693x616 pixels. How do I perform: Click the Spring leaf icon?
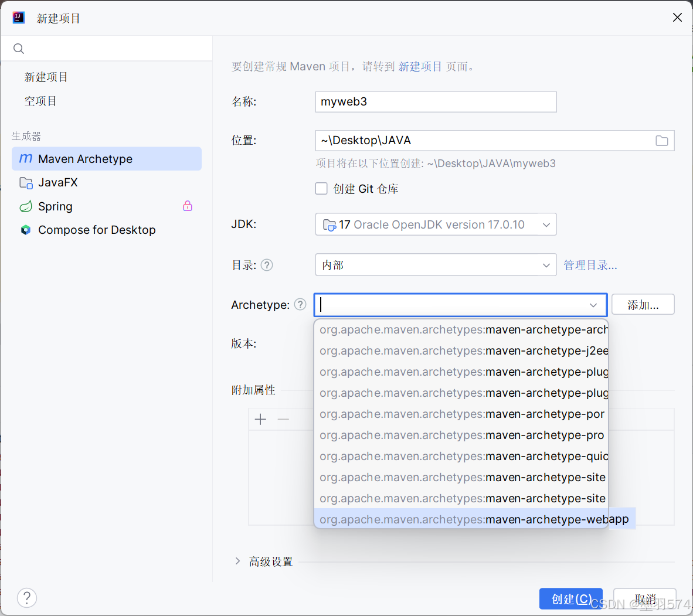tap(26, 206)
